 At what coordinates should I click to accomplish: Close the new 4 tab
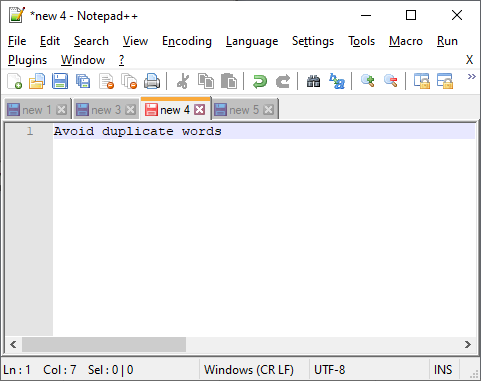[x=200, y=110]
